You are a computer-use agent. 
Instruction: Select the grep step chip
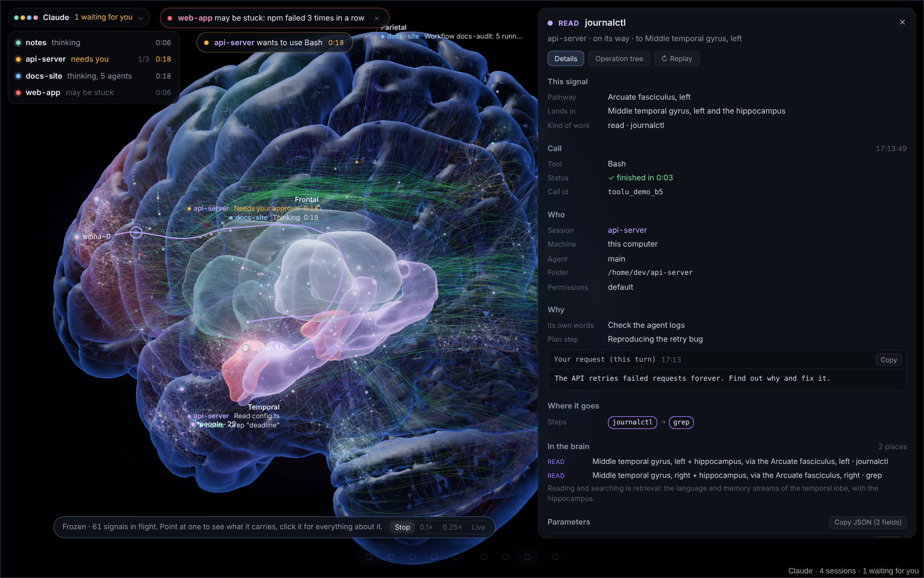pyautogui.click(x=681, y=422)
